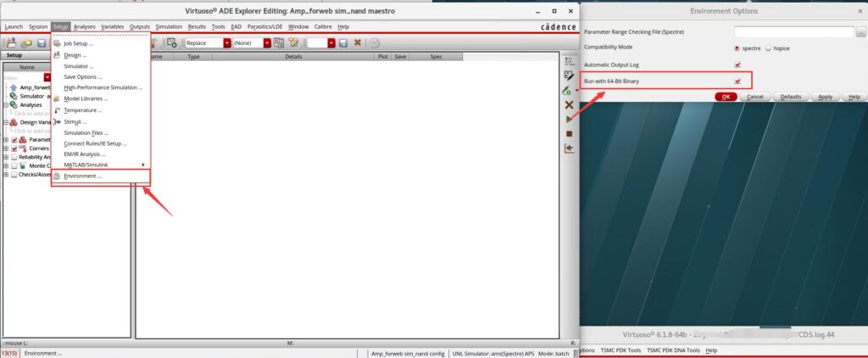Expand the Parameters tree node
868x358 pixels.
(x=6, y=140)
